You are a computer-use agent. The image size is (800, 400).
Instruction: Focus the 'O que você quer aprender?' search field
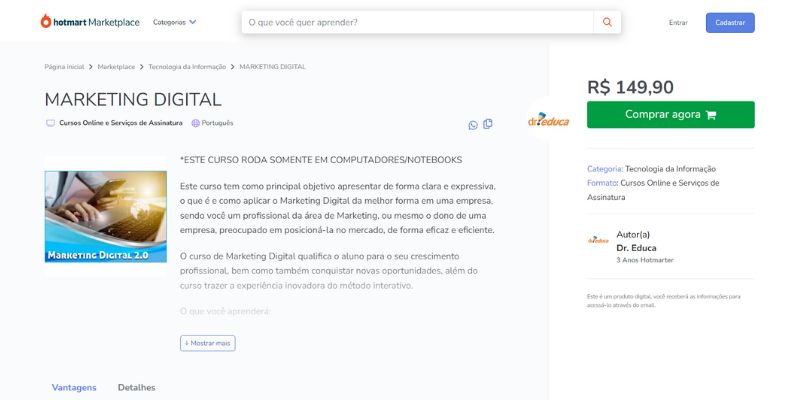coord(417,22)
